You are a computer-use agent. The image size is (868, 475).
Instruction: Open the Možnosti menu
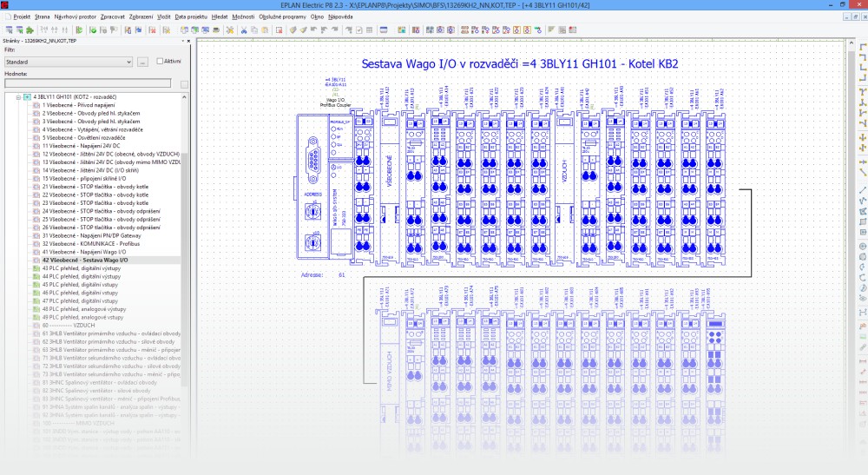pos(243,16)
